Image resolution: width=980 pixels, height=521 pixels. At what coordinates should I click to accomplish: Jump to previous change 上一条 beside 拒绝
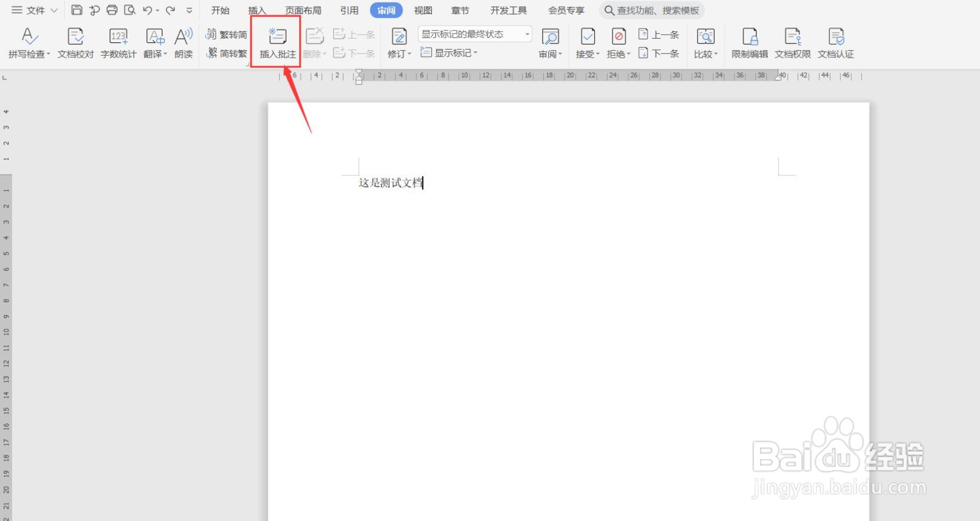[x=659, y=34]
